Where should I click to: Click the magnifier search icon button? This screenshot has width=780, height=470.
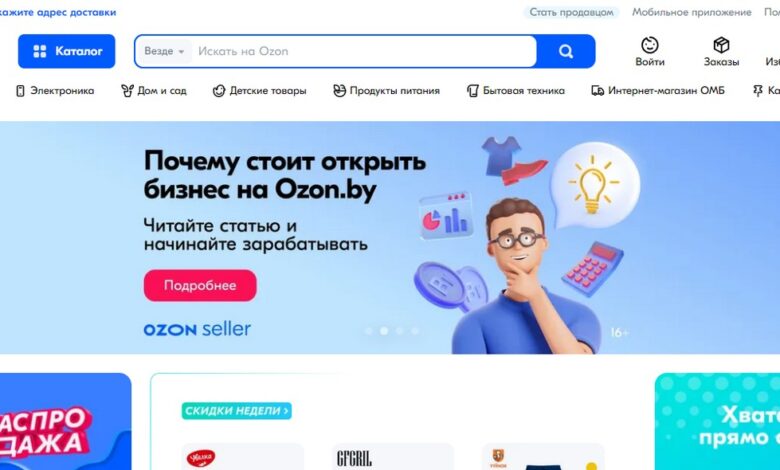(x=566, y=51)
